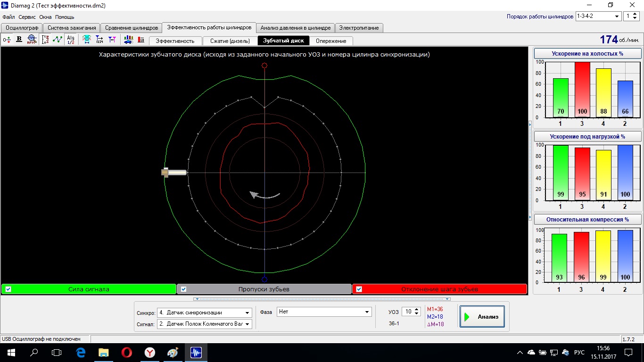Click the РУС input language indicator
The image size is (644, 362).
pos(579,353)
